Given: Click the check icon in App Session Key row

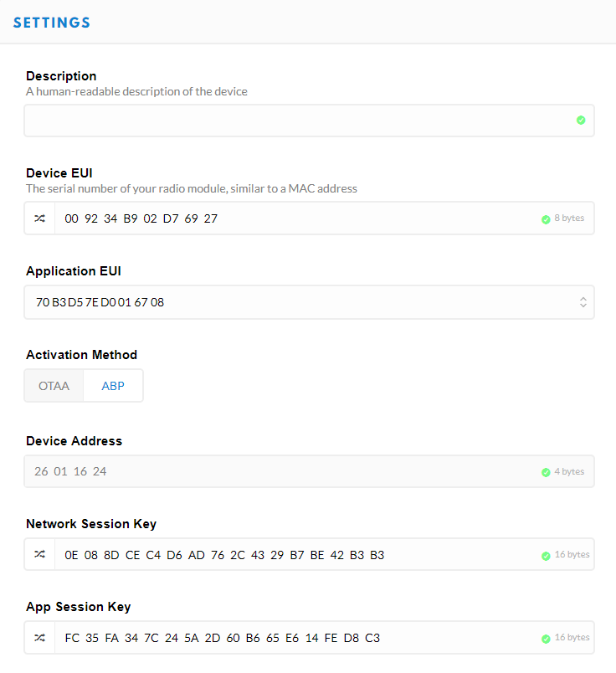Looking at the screenshot, I should tap(546, 638).
